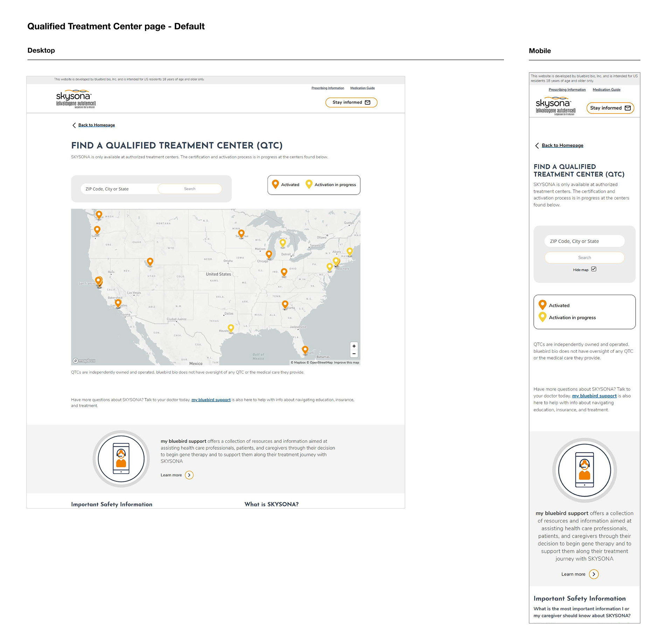Screen dimensions: 672x641
Task: Click the mobile phone support illustration
Action: [x=584, y=470]
